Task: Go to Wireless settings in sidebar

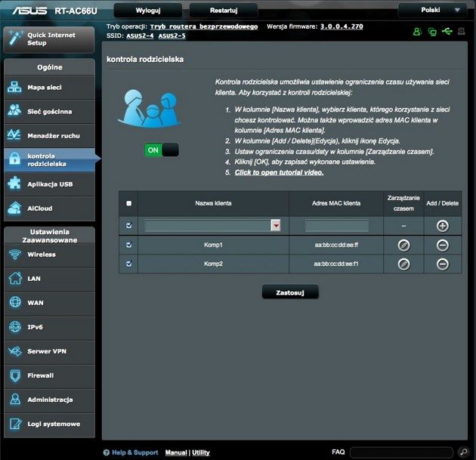Action: click(49, 255)
